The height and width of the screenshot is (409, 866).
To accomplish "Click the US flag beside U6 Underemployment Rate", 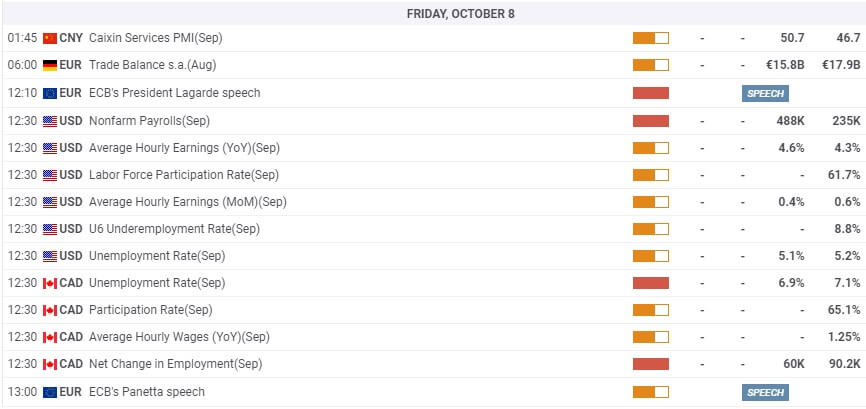I will pos(50,229).
